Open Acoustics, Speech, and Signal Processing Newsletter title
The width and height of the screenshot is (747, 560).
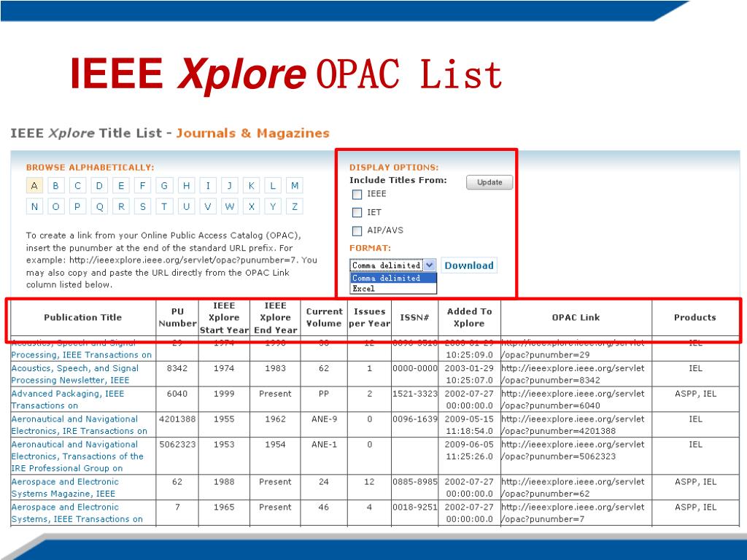point(75,374)
